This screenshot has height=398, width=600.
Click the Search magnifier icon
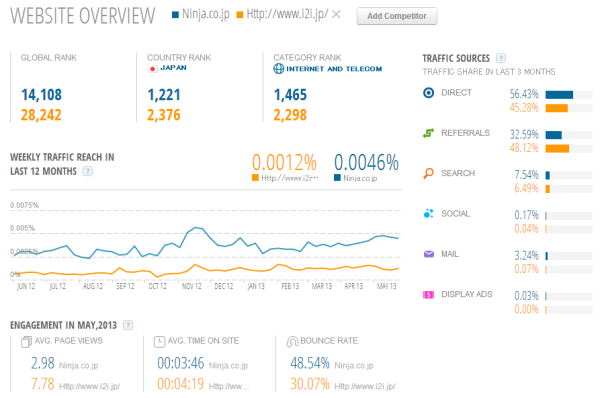(429, 173)
